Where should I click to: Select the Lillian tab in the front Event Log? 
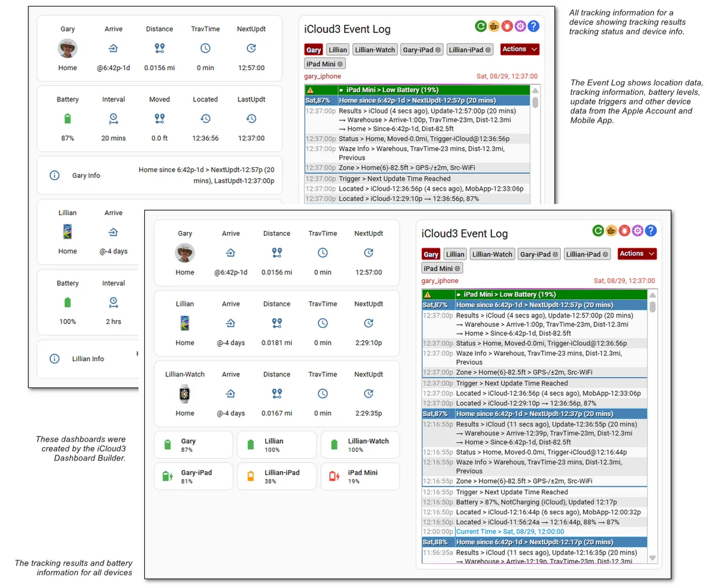click(x=455, y=254)
